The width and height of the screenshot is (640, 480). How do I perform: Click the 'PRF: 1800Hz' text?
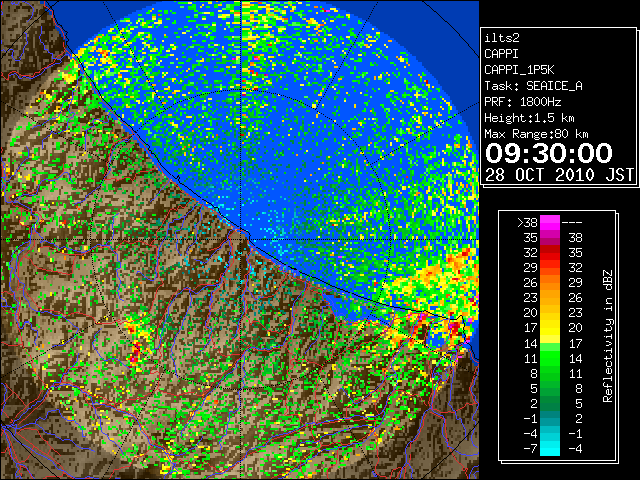tap(522, 102)
